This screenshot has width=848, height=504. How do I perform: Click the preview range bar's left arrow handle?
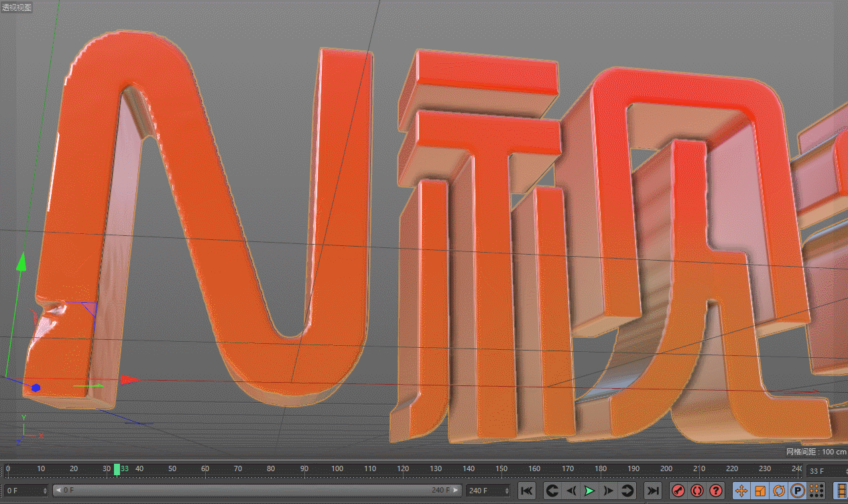click(58, 491)
